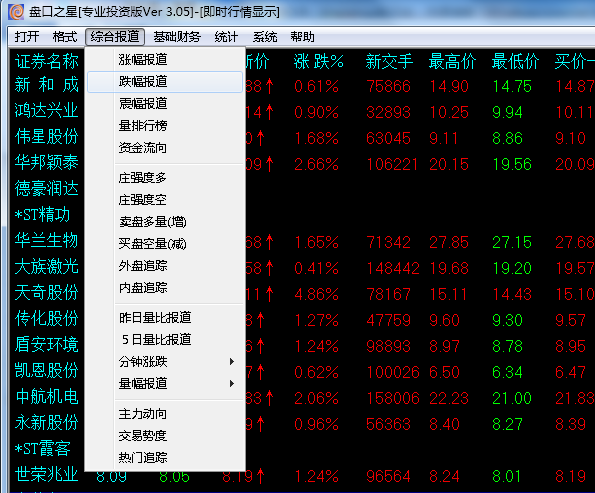This screenshot has height=493, width=595.
Task: Click highest price 27.85
Action: pos(449,243)
